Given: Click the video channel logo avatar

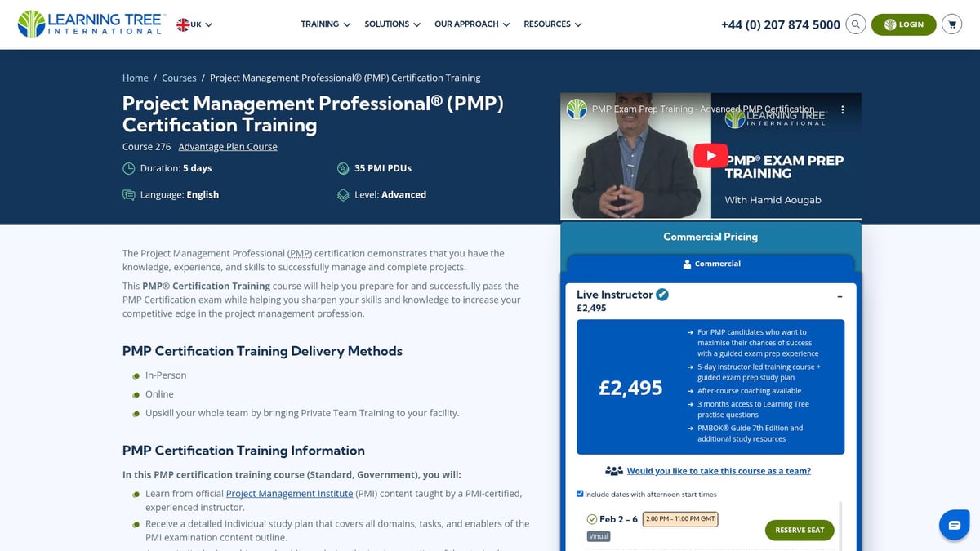Looking at the screenshot, I should [x=577, y=109].
